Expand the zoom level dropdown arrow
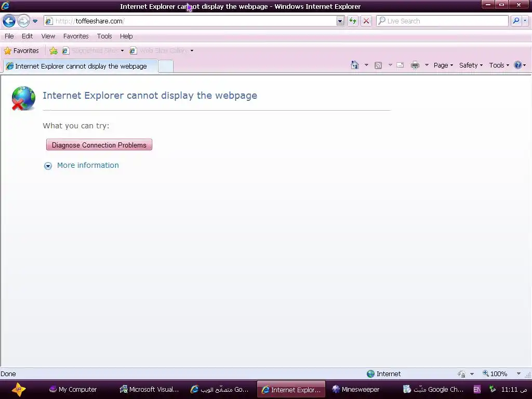The width and height of the screenshot is (532, 399). pyautogui.click(x=518, y=374)
